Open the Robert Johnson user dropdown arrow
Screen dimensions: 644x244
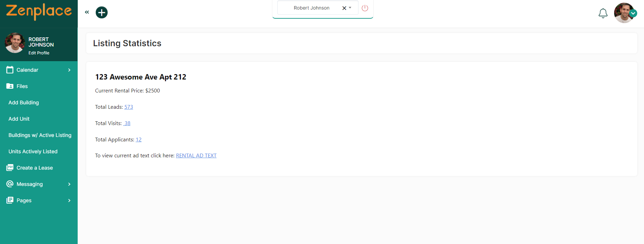(x=350, y=8)
